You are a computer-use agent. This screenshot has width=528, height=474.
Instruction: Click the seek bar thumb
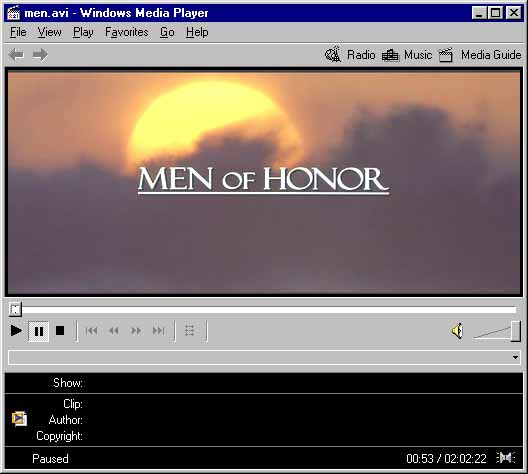(x=15, y=309)
